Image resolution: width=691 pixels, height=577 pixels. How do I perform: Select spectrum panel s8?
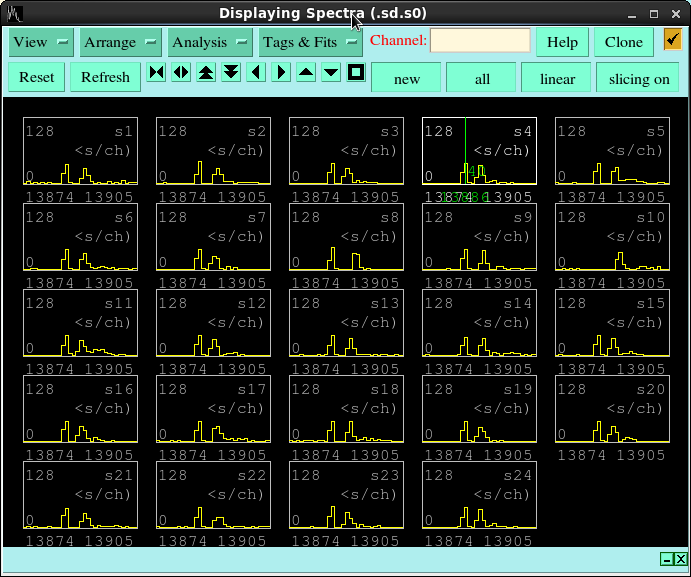tap(346, 237)
